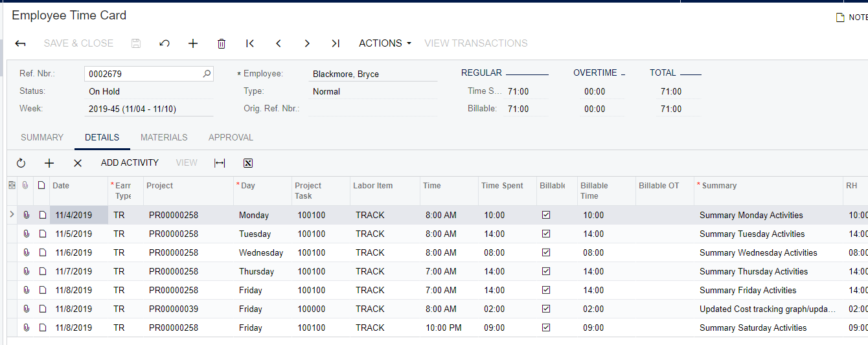Click project task 100000 cell
This screenshot has height=345, width=868.
coord(321,309)
